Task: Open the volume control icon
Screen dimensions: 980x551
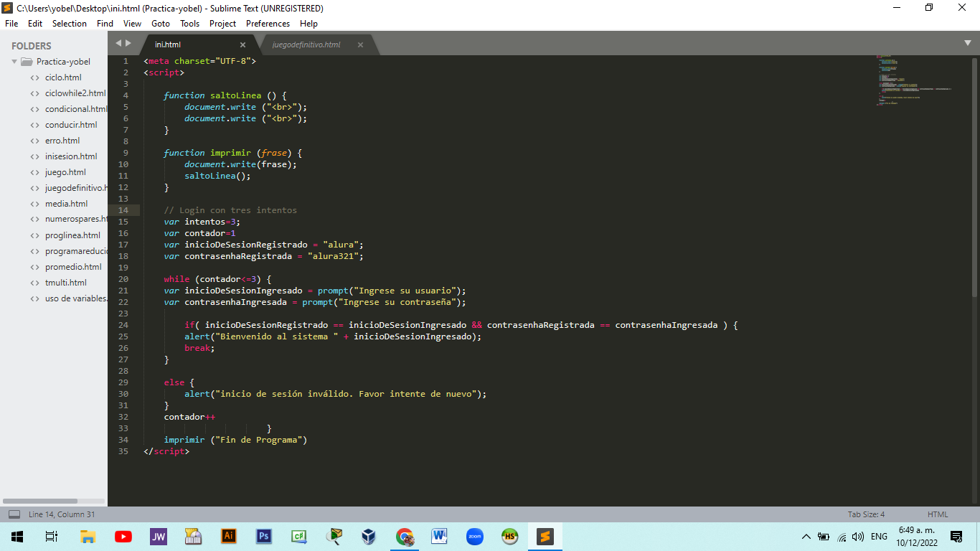Action: 858,537
